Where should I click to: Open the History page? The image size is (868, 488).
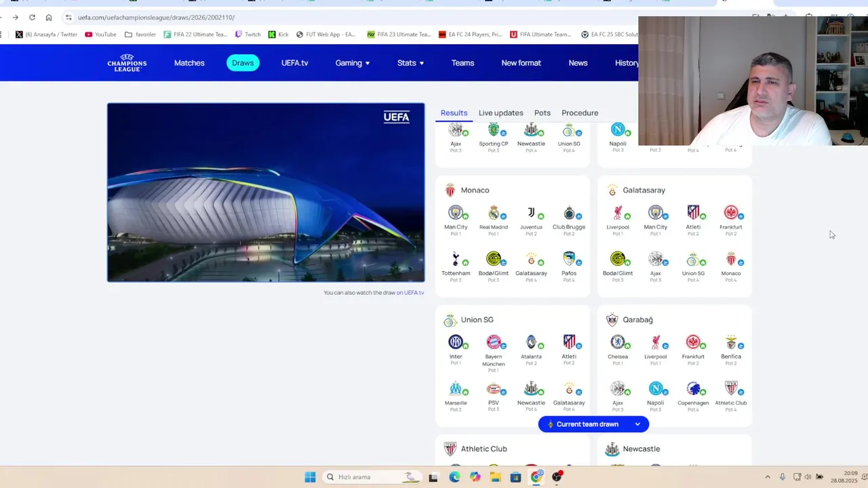[x=627, y=63]
